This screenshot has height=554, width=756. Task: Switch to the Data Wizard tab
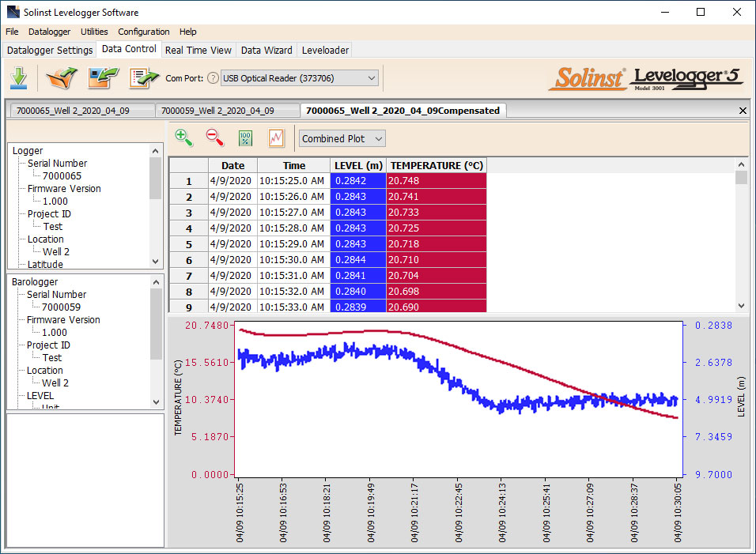tap(266, 49)
